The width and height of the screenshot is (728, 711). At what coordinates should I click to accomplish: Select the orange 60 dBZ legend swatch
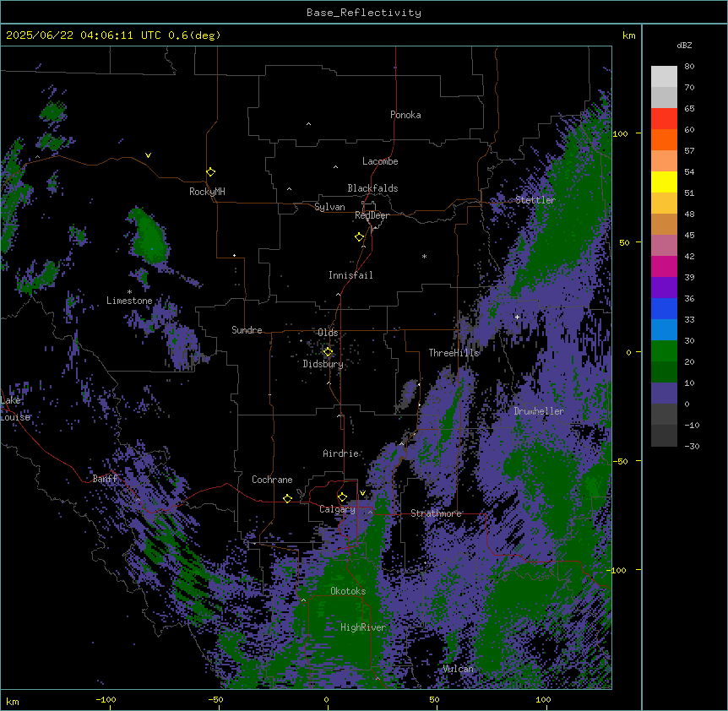tap(664, 139)
